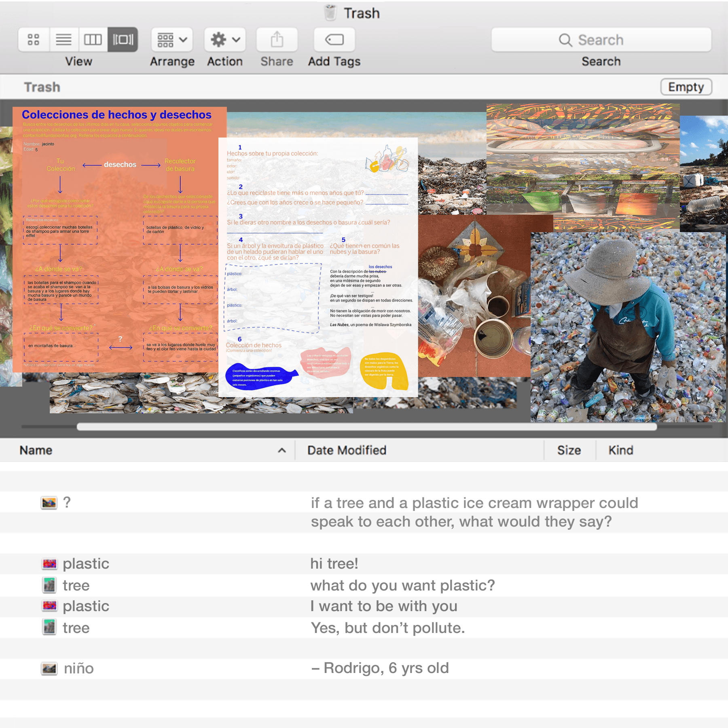Viewport: 728px width, 728px height.
Task: Select the man in hat among bottles photo
Action: click(x=628, y=327)
